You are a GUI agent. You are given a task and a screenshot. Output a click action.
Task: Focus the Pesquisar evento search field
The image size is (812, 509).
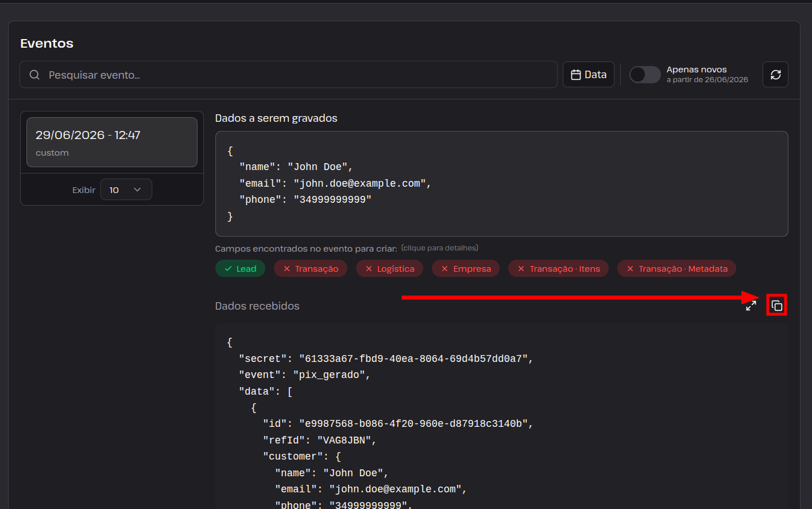click(x=288, y=75)
